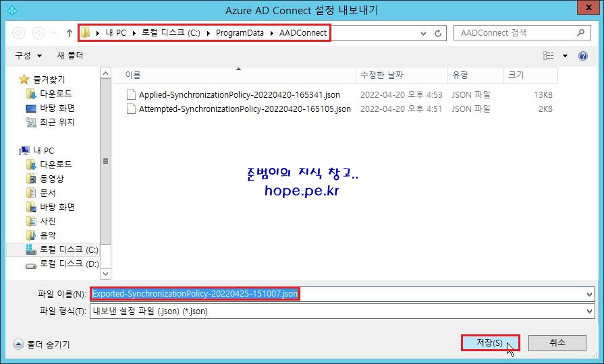Viewport: 604px width, 364px height.
Task: Open the recent locations dropdown arrow
Action: pos(54,33)
